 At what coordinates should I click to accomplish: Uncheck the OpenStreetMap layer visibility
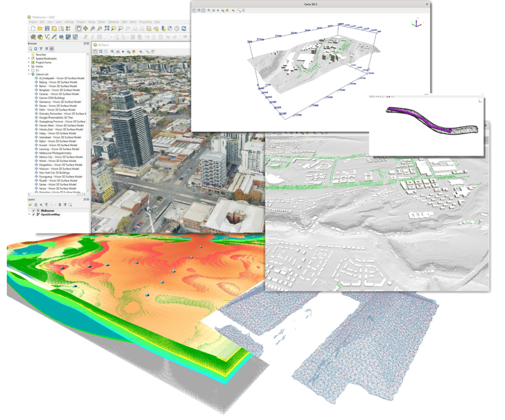(34, 214)
